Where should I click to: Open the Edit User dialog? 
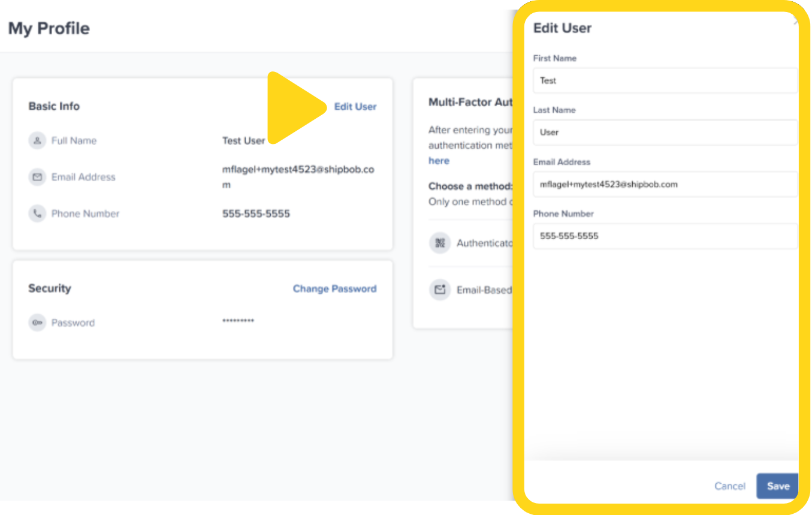[355, 106]
